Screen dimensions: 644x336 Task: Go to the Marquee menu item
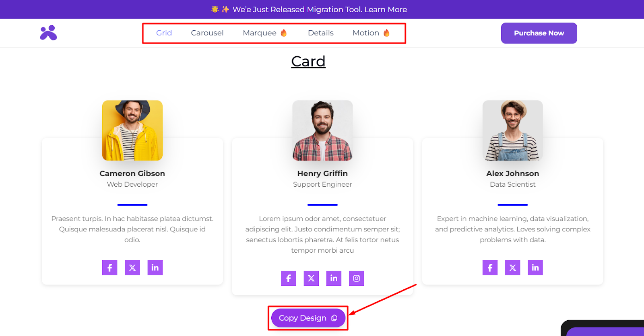260,33
